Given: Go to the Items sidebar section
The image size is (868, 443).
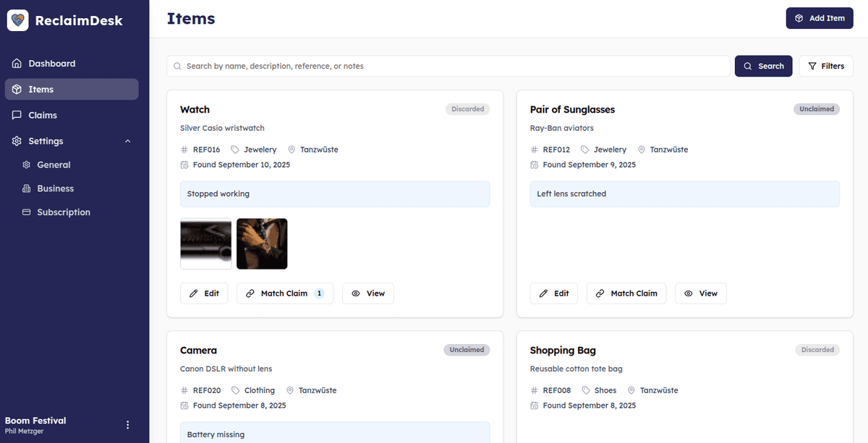Looking at the screenshot, I should pos(72,90).
